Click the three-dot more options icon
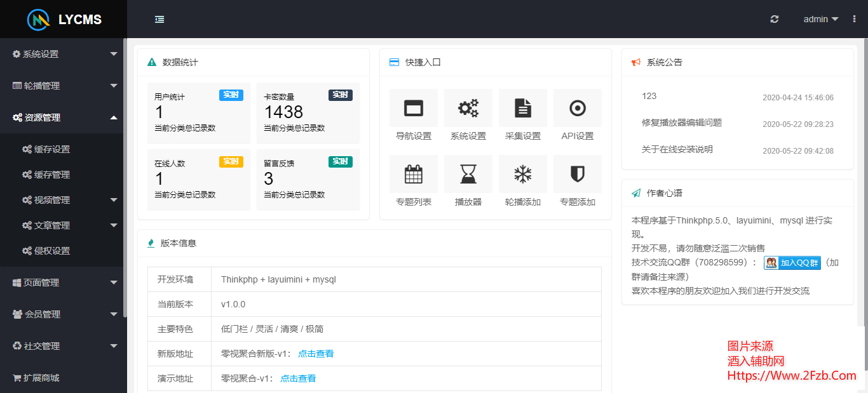Viewport: 868px width, 393px height. pos(854,19)
